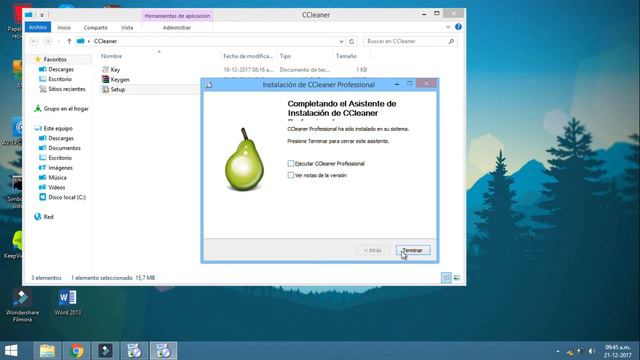The height and width of the screenshot is (360, 640).
Task: Switch to details view icon
Action: tap(447, 278)
